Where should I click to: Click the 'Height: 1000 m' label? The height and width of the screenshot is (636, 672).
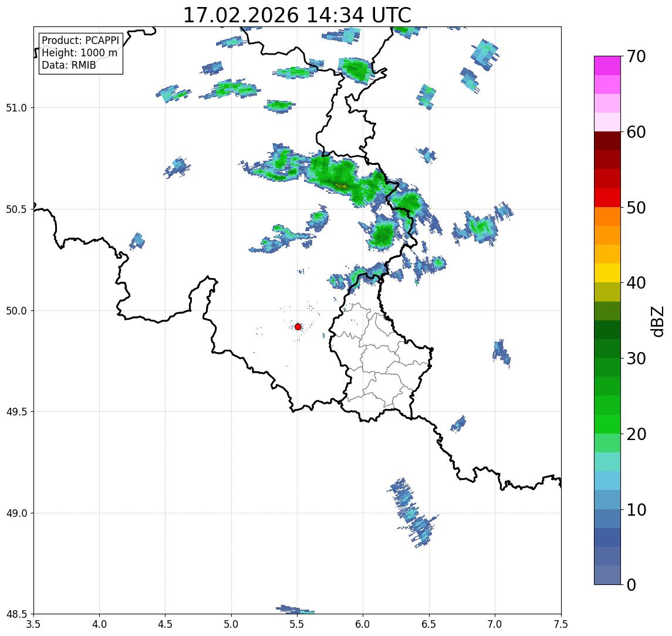tap(79, 53)
